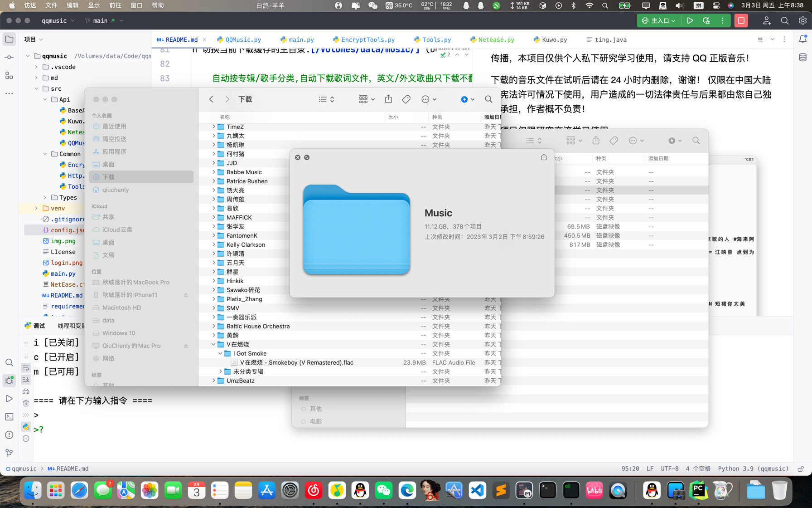Open the Commit tool window icon
The width and height of the screenshot is (812, 508).
pos(9,57)
